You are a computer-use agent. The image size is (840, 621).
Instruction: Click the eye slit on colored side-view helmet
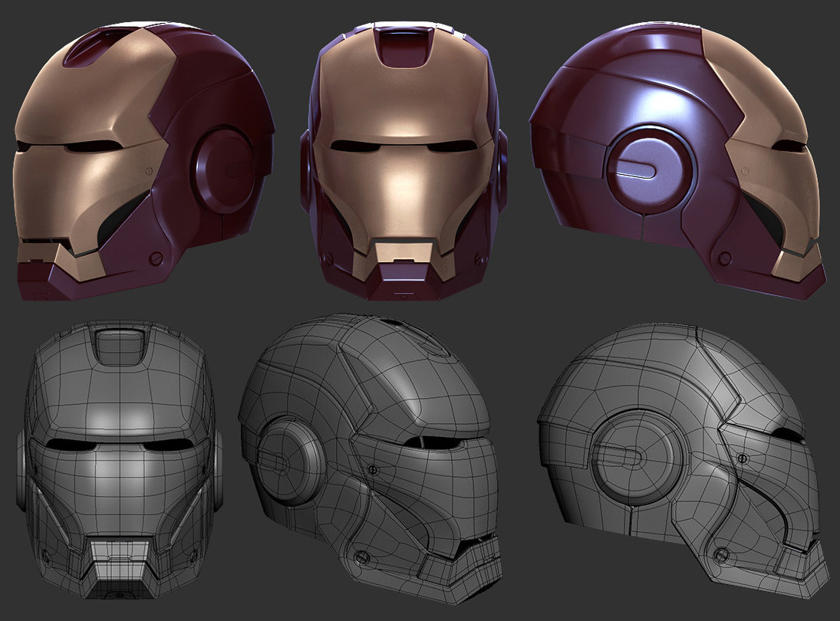click(790, 146)
